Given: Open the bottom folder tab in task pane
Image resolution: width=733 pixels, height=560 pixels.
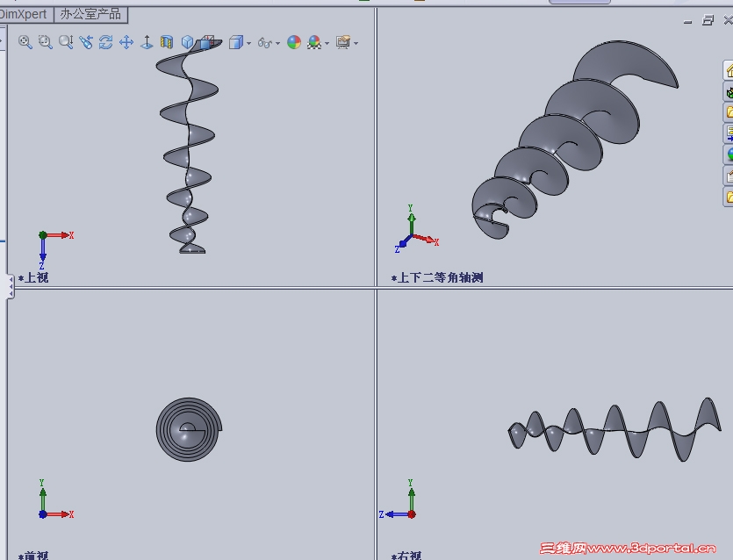Looking at the screenshot, I should point(728,197).
